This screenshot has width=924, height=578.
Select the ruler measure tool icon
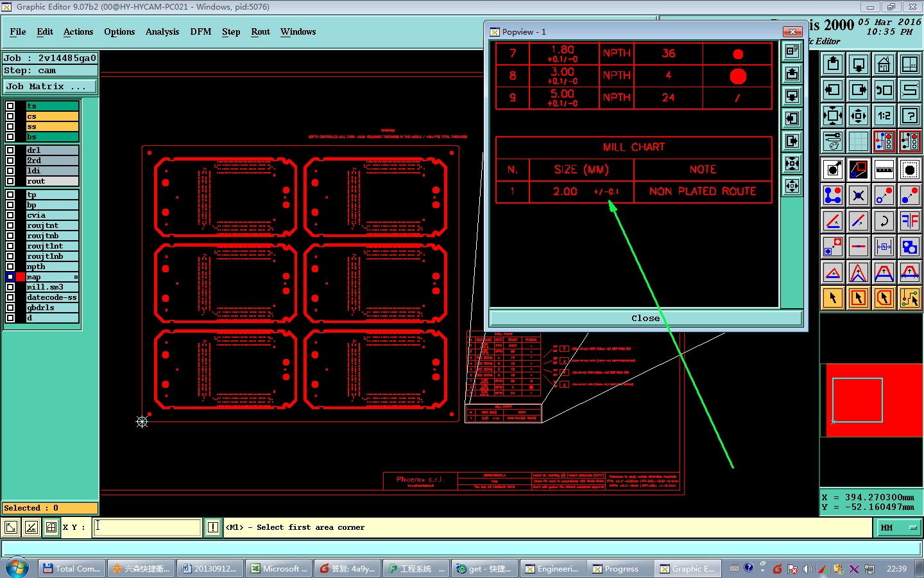click(884, 170)
